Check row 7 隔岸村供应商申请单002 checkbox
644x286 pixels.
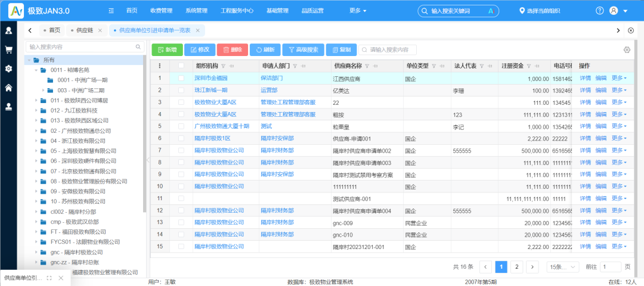(181, 151)
